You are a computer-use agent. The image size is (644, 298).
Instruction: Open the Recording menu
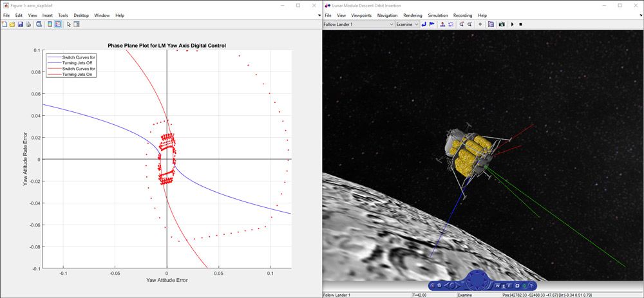pyautogui.click(x=463, y=15)
